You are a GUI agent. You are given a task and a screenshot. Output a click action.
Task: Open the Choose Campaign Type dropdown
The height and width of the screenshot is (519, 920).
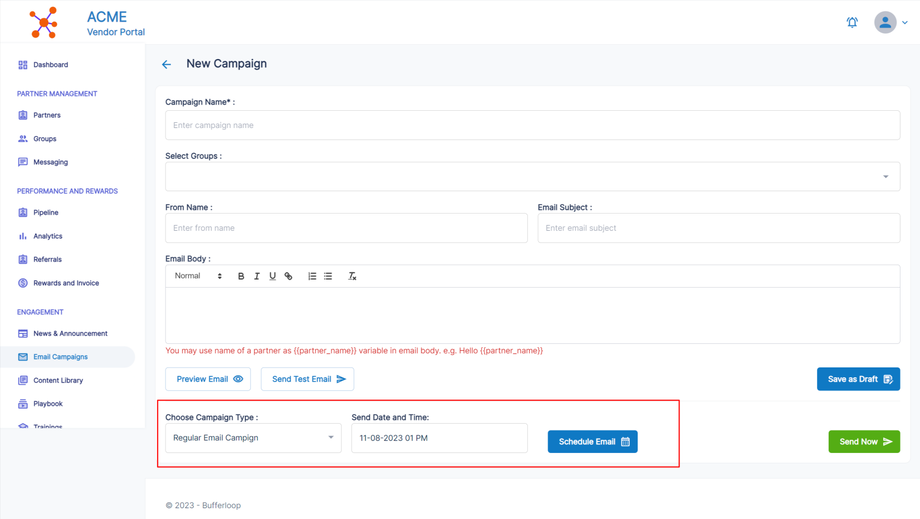click(253, 438)
